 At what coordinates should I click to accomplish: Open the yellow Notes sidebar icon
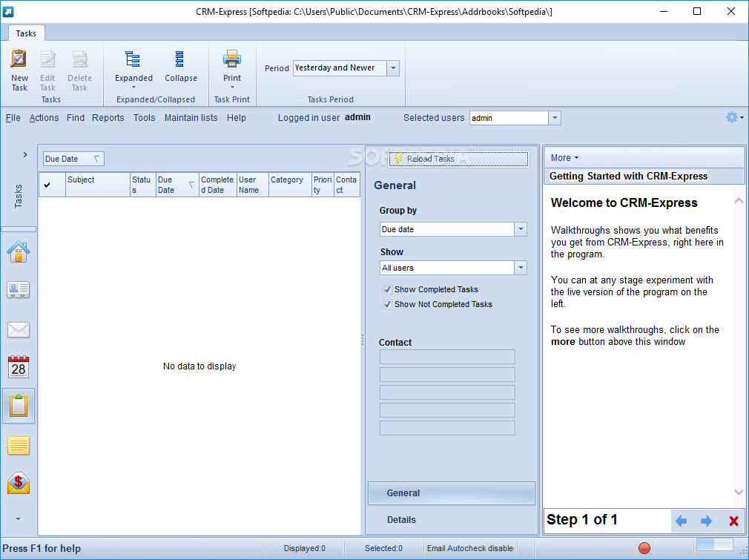19,445
